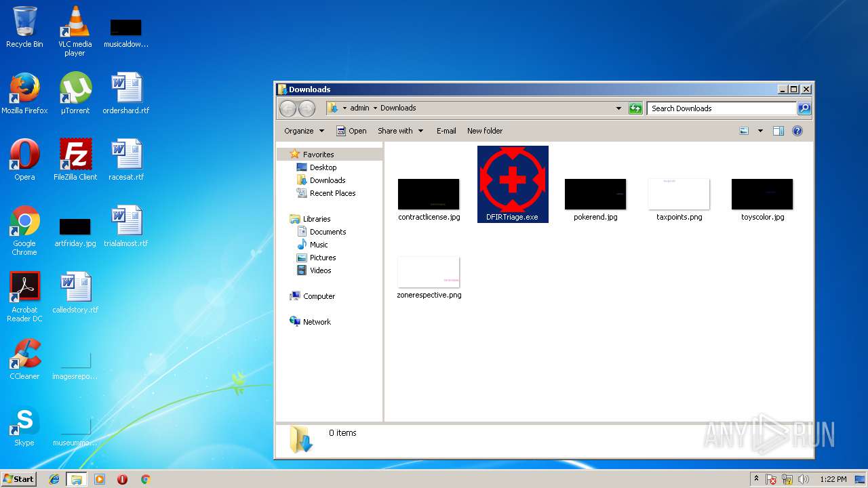Open Windows Media Player from taskbar
The image size is (868, 488).
tap(100, 479)
